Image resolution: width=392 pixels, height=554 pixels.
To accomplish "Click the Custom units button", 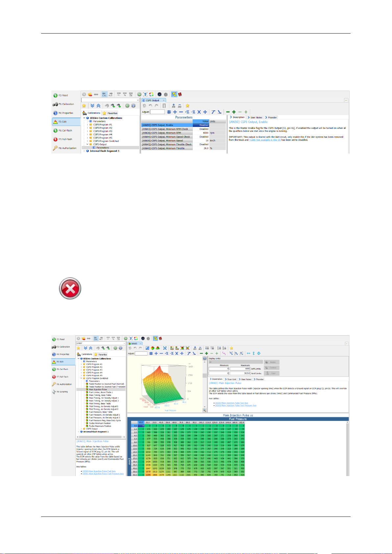I will pyautogui.click(x=272, y=368).
